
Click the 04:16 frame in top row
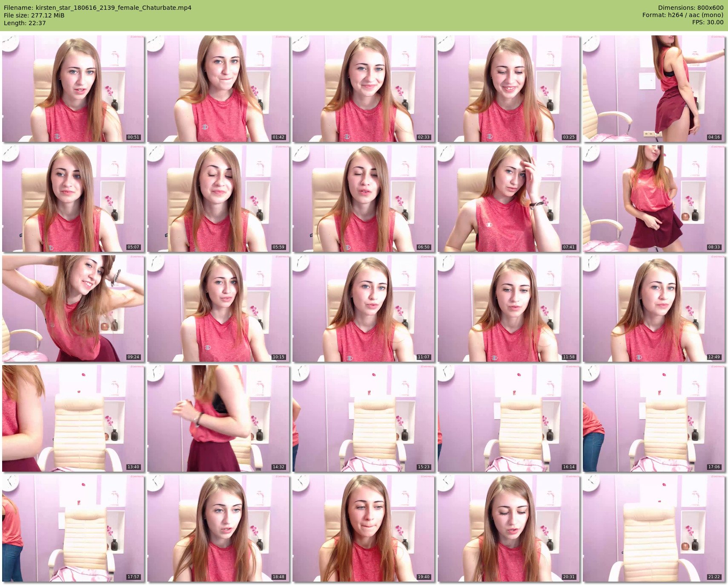654,89
